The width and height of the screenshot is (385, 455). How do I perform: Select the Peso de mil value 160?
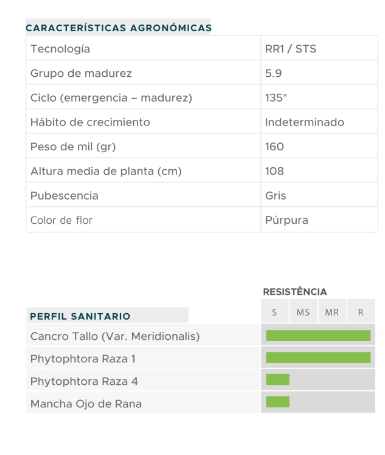click(274, 147)
